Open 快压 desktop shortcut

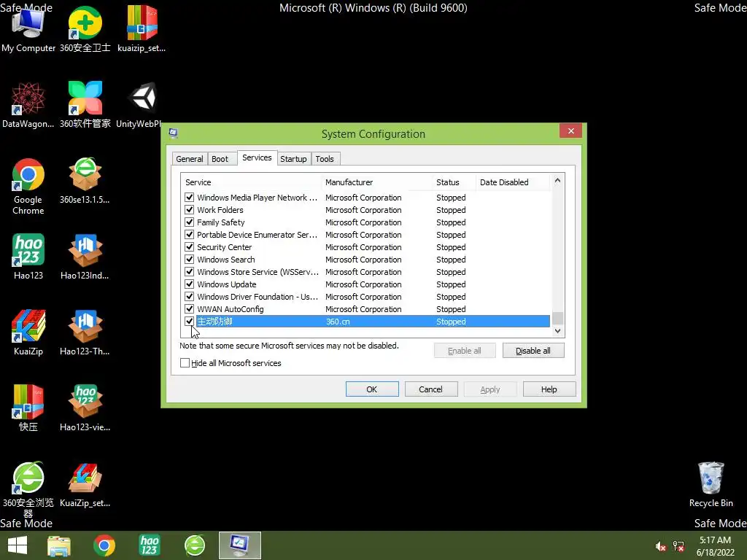pyautogui.click(x=28, y=408)
